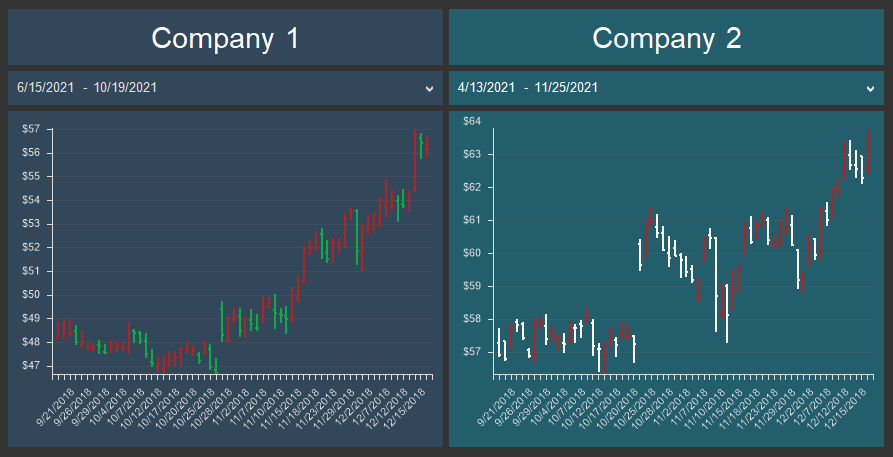This screenshot has height=457, width=893.
Task: Click the $60 label on Company 2 axis
Action: [472, 253]
